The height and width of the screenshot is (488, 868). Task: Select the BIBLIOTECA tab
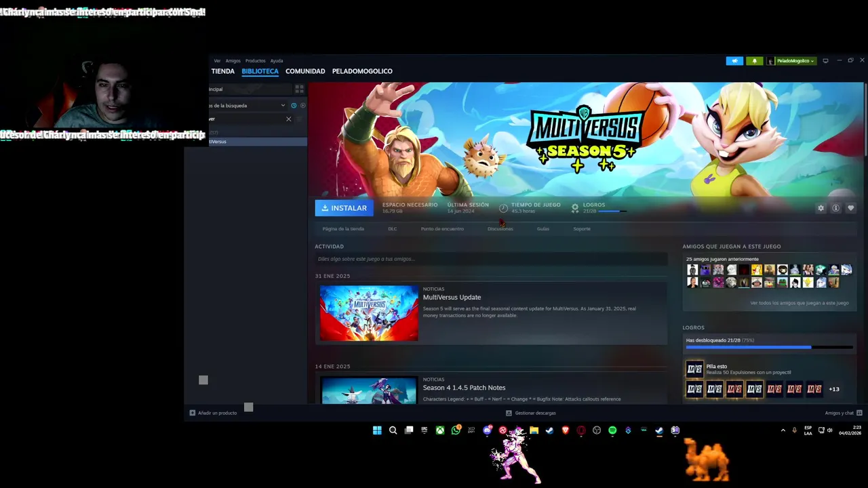tap(260, 71)
